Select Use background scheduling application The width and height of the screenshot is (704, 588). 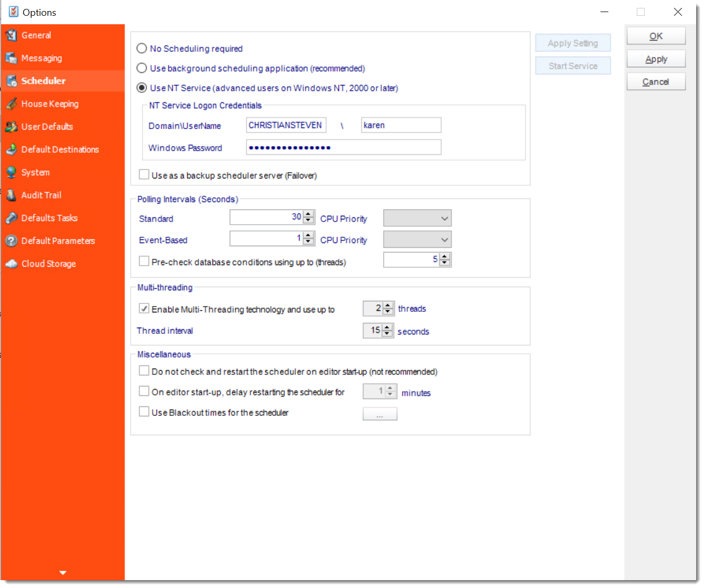click(x=141, y=68)
